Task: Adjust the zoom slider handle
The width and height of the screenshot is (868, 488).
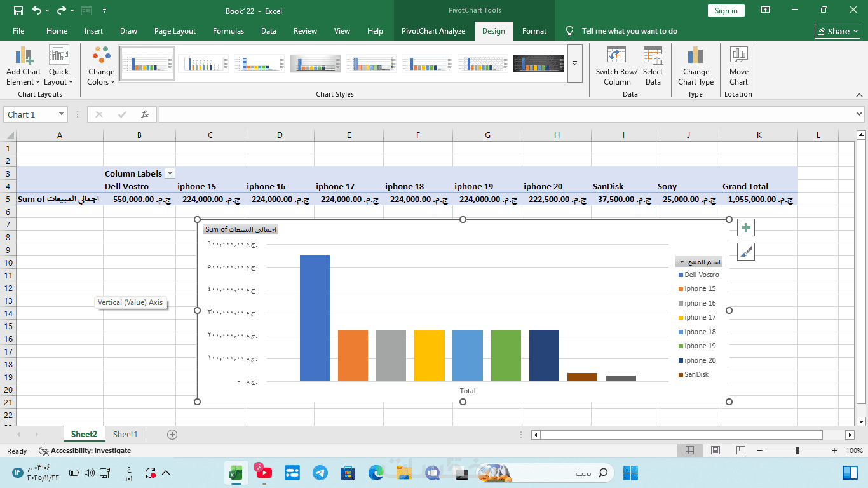Action: (x=797, y=451)
